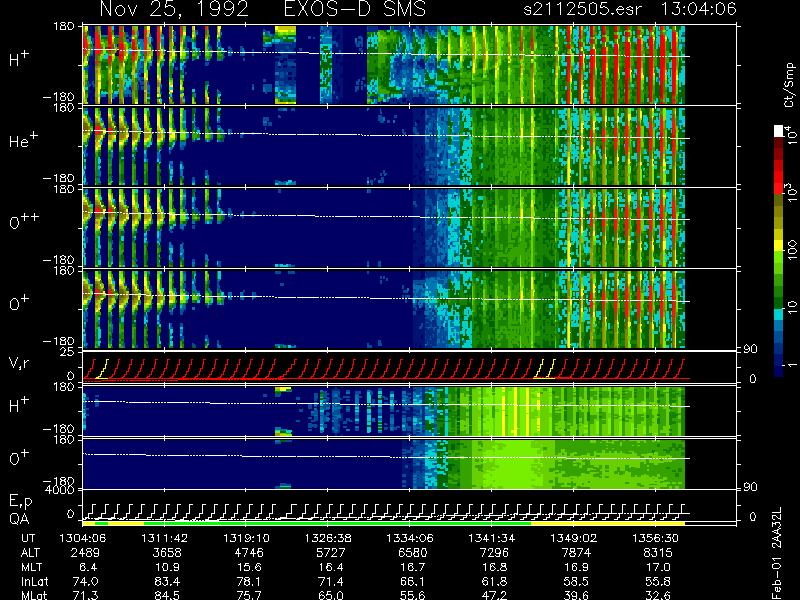Viewport: 800px width, 600px height.
Task: Select the top H+ panel label
Action: coord(19,59)
